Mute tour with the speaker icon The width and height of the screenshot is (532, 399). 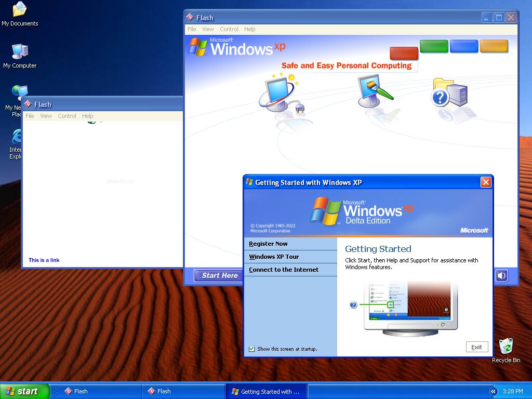click(501, 275)
